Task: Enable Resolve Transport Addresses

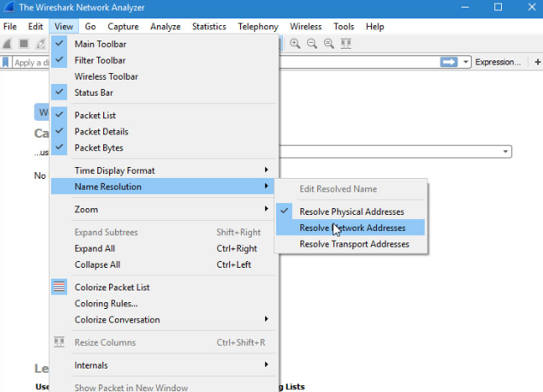Action: coord(351,244)
